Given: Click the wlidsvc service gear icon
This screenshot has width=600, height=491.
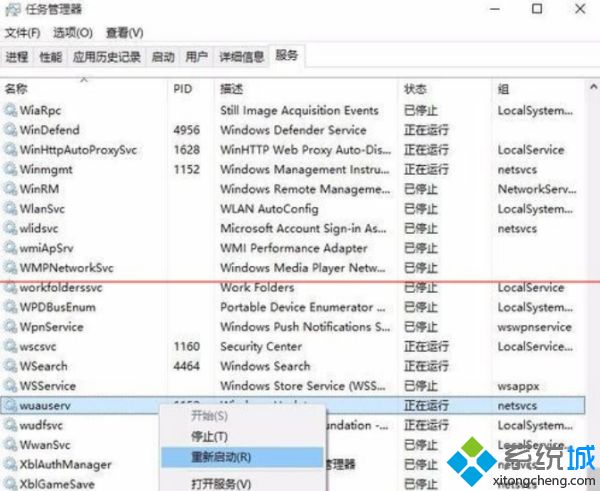Looking at the screenshot, I should pyautogui.click(x=10, y=228).
